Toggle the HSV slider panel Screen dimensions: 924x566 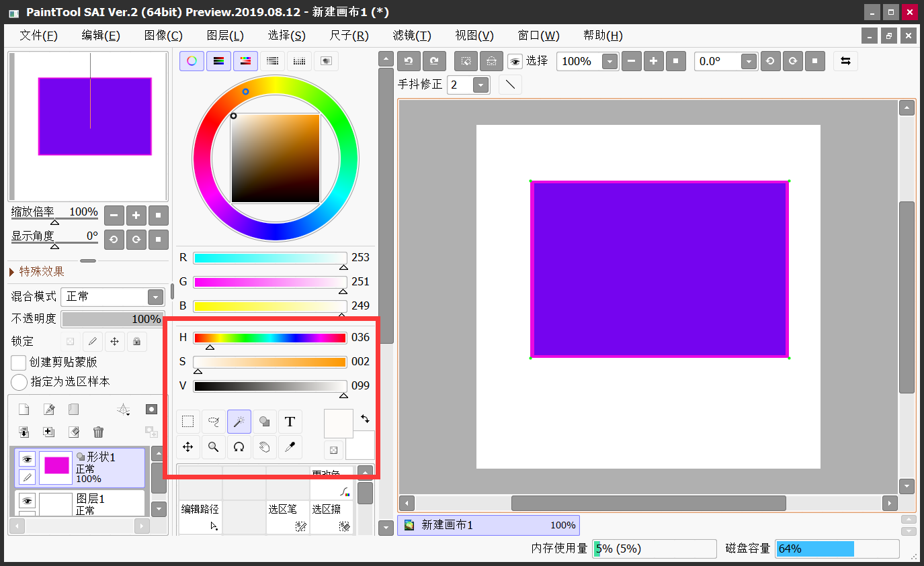(x=245, y=61)
